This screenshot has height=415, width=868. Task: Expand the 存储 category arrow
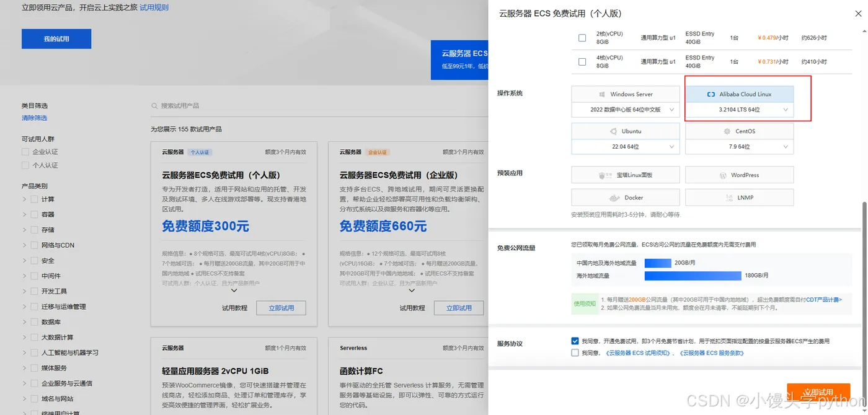(24, 230)
